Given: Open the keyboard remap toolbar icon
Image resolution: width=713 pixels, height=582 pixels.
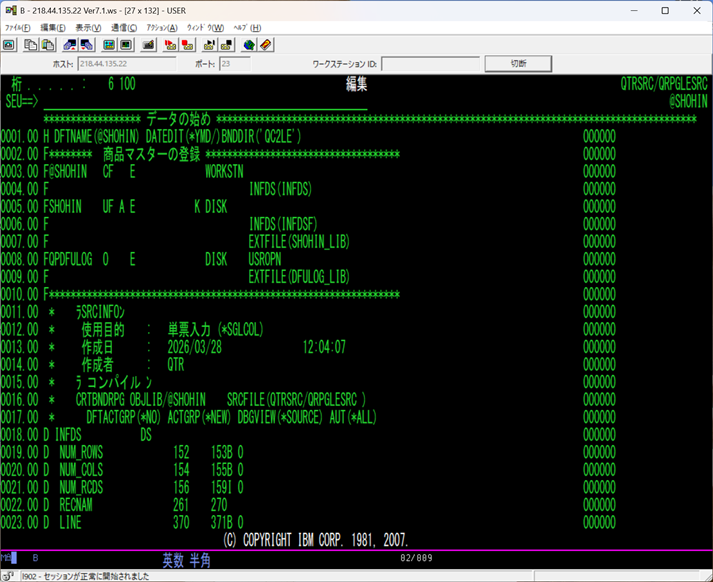Looking at the screenshot, I should (x=148, y=45).
